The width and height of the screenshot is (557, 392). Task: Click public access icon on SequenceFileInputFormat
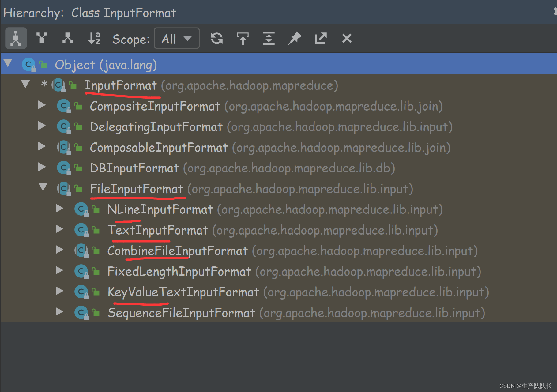96,312
